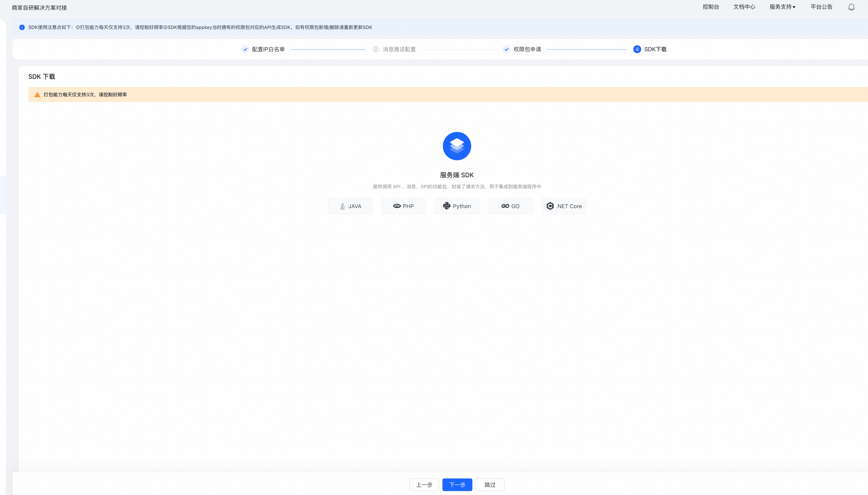Download the .NET Core SDK

click(x=564, y=206)
